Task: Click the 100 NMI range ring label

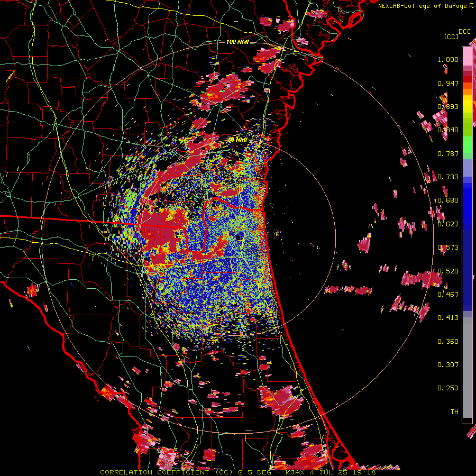Action: coord(237,42)
